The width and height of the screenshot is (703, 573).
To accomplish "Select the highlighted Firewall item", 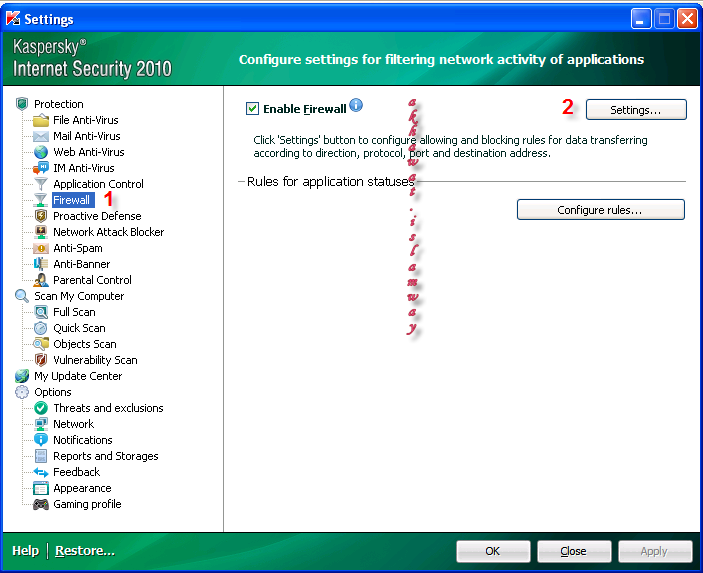I will (73, 200).
